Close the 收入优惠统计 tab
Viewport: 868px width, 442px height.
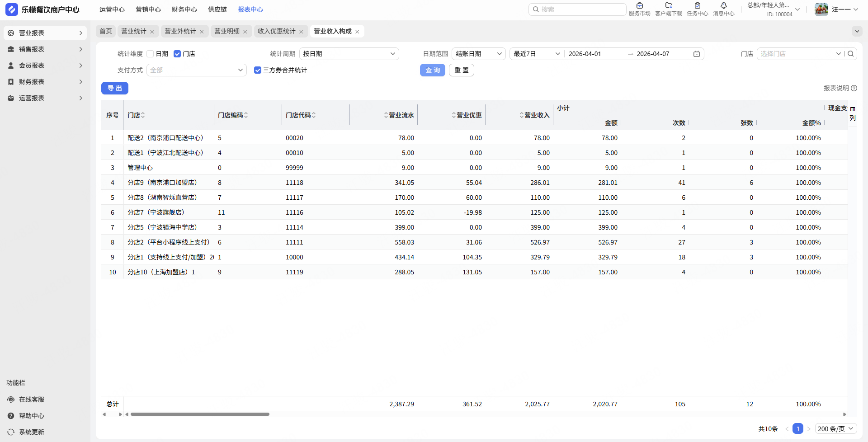pyautogui.click(x=301, y=32)
